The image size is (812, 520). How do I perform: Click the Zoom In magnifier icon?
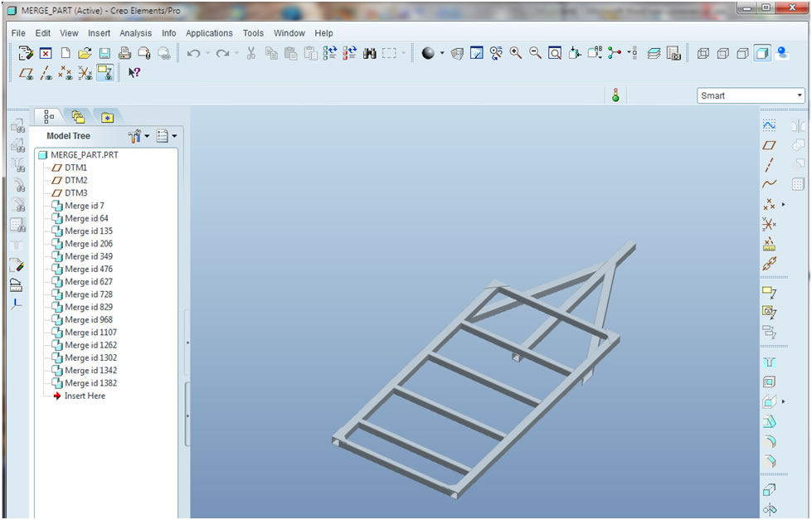point(516,53)
